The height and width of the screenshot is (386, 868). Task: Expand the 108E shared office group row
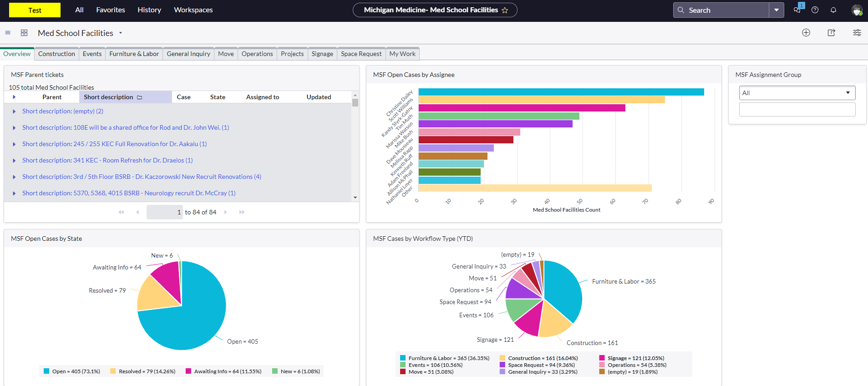[14, 128]
